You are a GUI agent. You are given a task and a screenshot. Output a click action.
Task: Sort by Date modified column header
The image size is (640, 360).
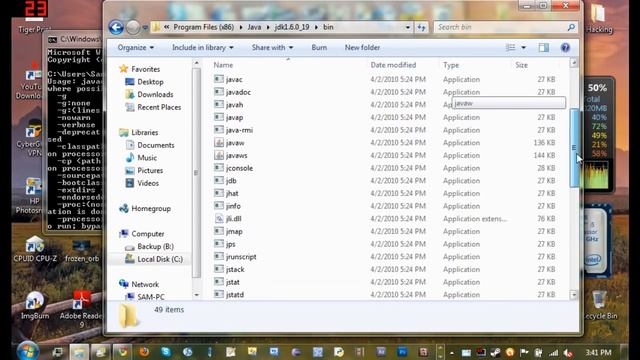[393, 65]
